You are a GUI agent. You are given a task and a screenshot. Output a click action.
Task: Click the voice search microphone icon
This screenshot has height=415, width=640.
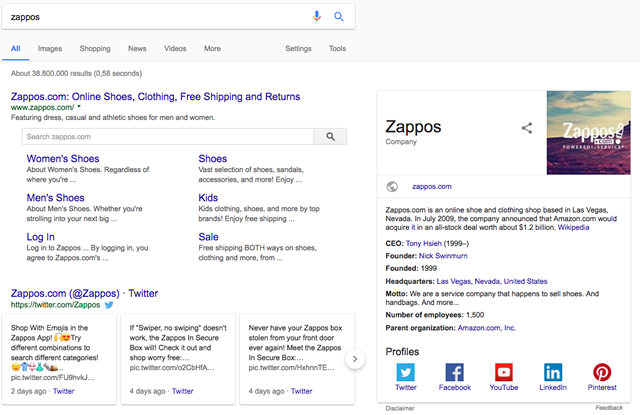click(317, 16)
